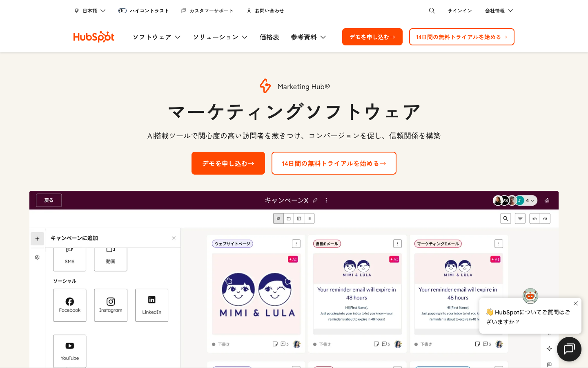Open the ソリューション navigation menu
Viewport: 588px width, 368px height.
(x=220, y=37)
